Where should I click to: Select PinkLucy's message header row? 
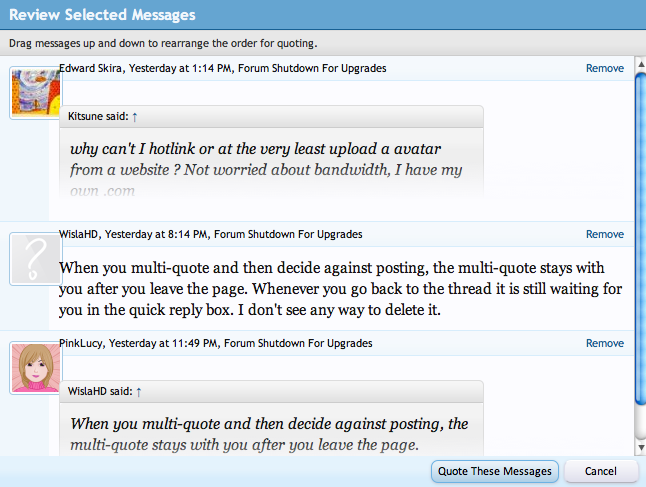tap(300, 343)
